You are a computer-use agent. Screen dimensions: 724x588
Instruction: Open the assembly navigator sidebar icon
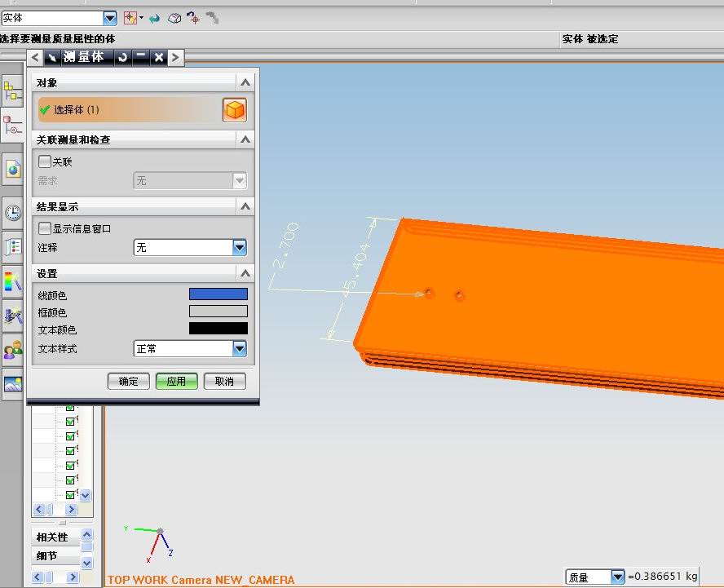[12, 91]
